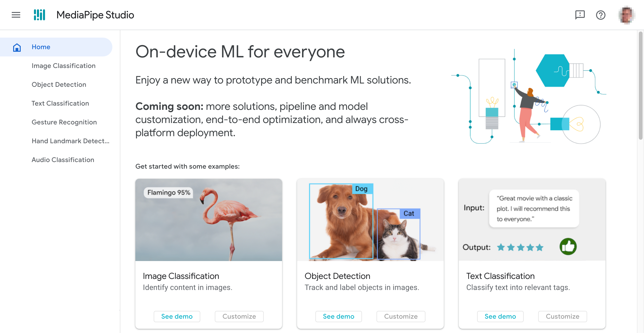Click the MediaPipe Studio logo icon

pyautogui.click(x=40, y=14)
